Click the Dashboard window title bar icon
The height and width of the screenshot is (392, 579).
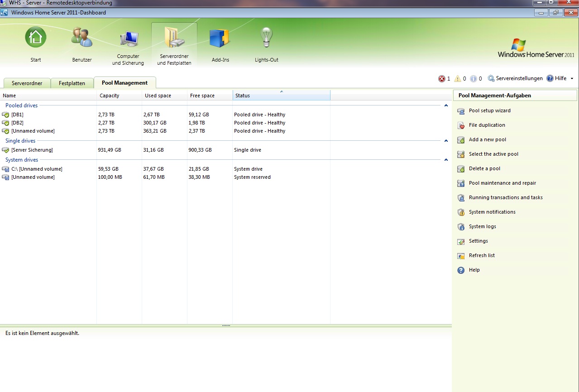click(x=4, y=13)
